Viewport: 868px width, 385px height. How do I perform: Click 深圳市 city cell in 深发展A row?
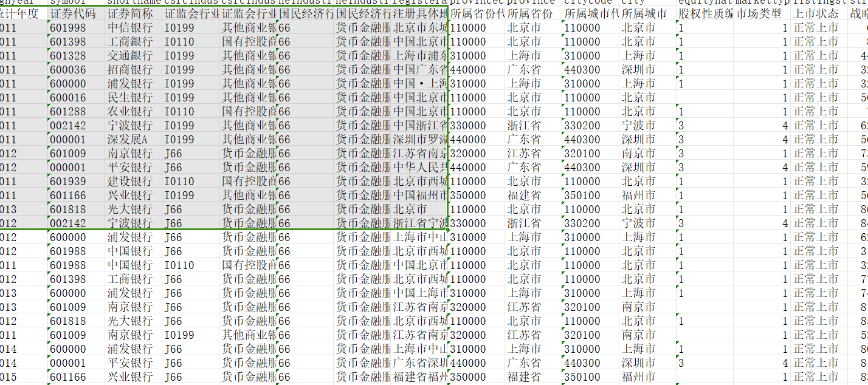tap(648, 139)
